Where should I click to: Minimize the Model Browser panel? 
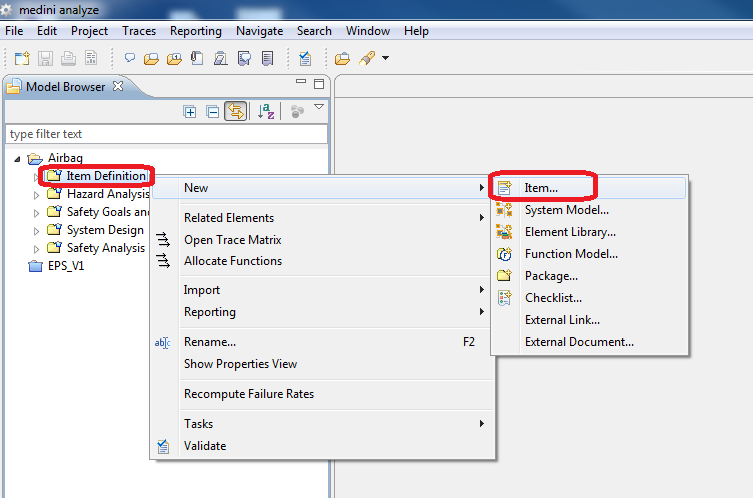(302, 84)
